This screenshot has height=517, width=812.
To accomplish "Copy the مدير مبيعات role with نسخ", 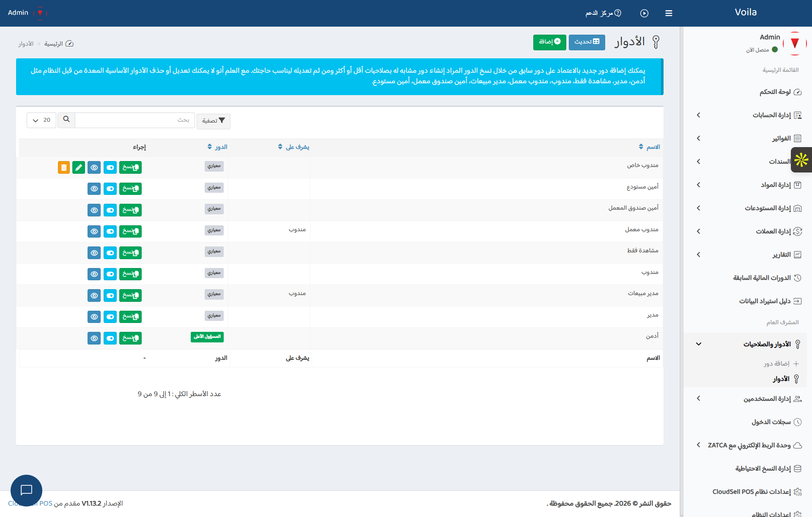I will click(x=130, y=295).
